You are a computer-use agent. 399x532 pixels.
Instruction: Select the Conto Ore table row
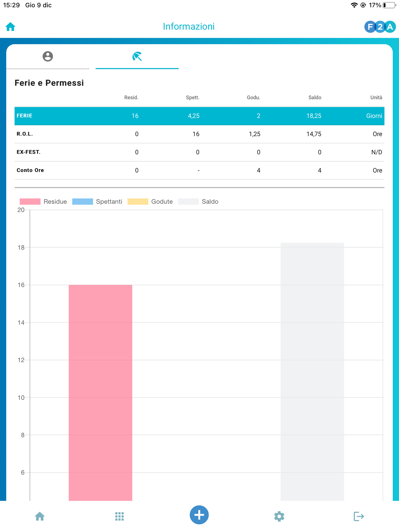[x=199, y=170]
